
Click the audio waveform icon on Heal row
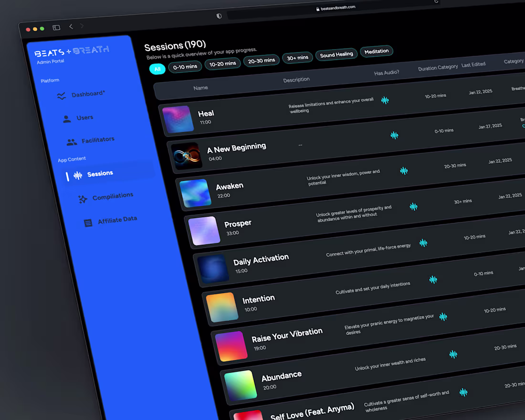(385, 101)
